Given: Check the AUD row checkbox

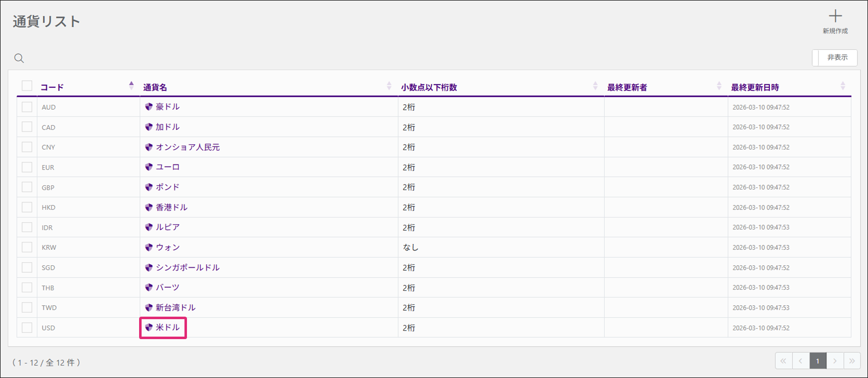Looking at the screenshot, I should [27, 107].
